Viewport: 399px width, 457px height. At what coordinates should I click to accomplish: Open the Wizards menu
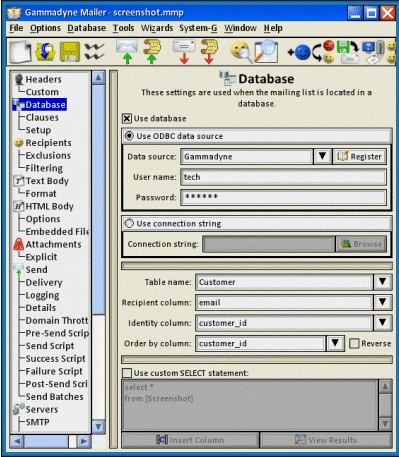(x=157, y=28)
